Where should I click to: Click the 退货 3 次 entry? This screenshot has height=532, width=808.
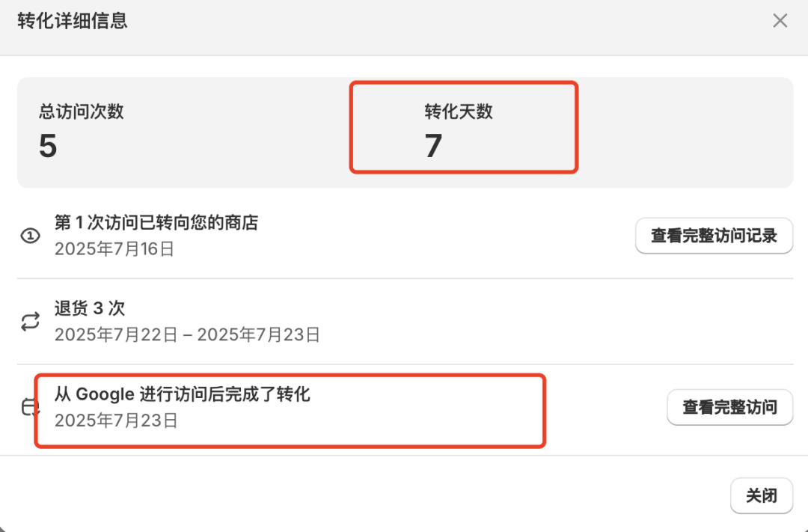(x=89, y=308)
